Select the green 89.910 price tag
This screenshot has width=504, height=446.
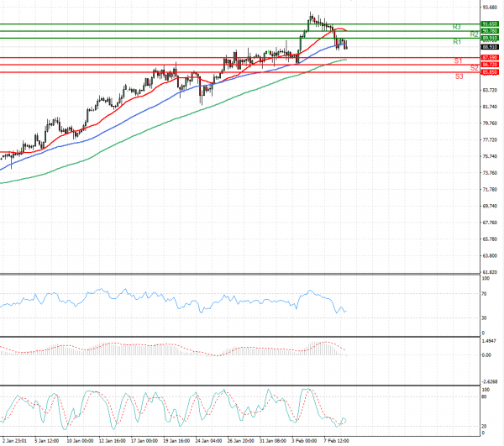pos(490,39)
